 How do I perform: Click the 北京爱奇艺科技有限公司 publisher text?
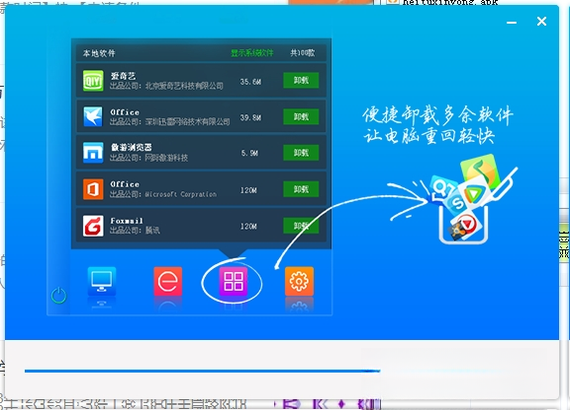click(184, 86)
